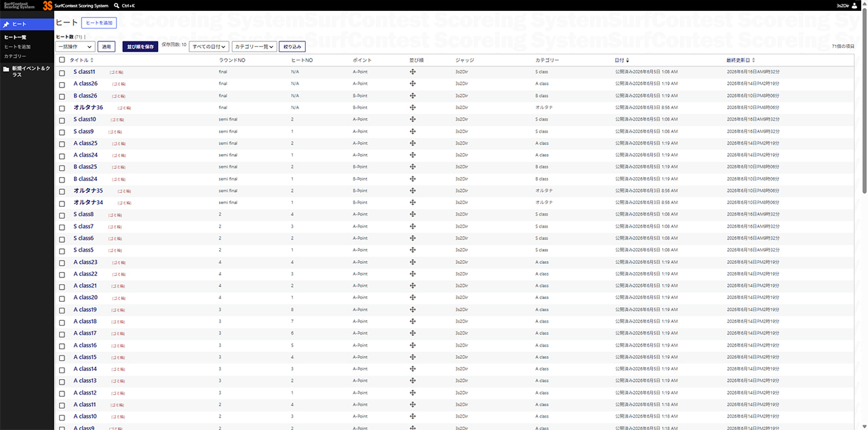Image resolution: width=868 pixels, height=430 pixels.
Task: Check the box for B class24
Action: click(x=62, y=179)
